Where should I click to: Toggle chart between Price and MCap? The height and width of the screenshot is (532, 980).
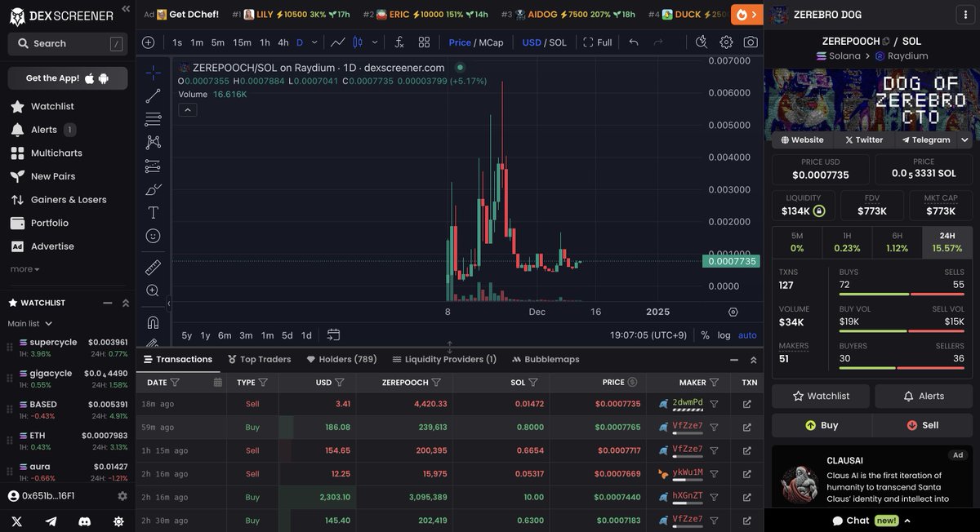(476, 42)
